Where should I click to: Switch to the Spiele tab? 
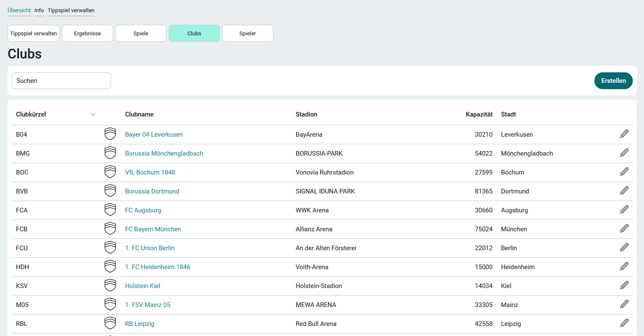coord(141,33)
